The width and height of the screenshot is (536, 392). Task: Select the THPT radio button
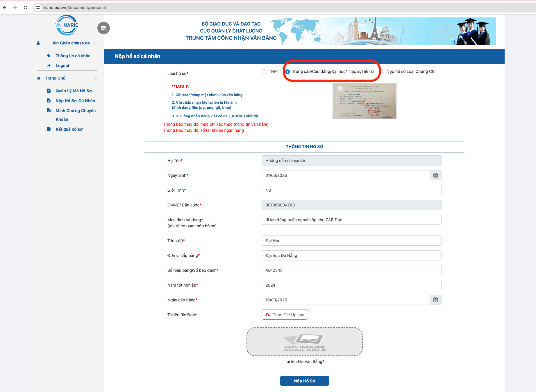point(264,71)
